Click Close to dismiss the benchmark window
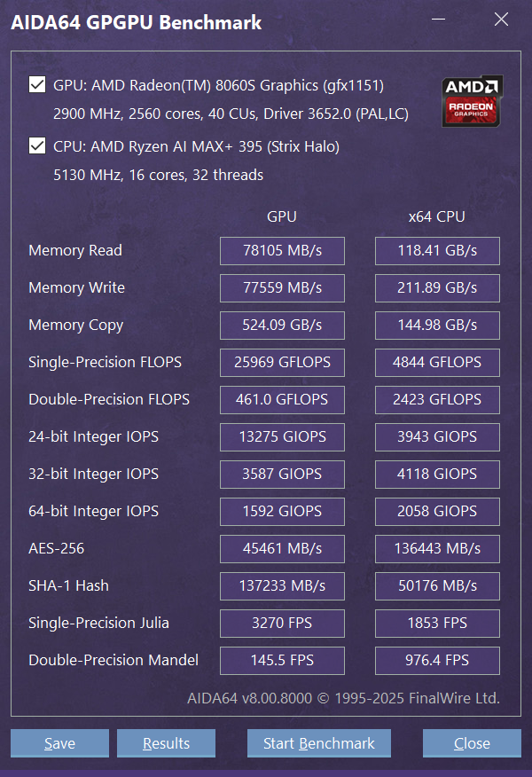Viewport: 532px width, 777px height. coord(472,743)
